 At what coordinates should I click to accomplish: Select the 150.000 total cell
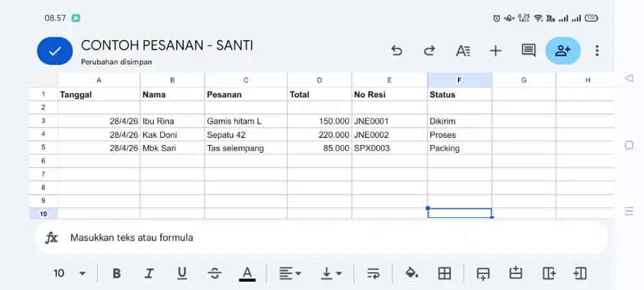click(319, 121)
